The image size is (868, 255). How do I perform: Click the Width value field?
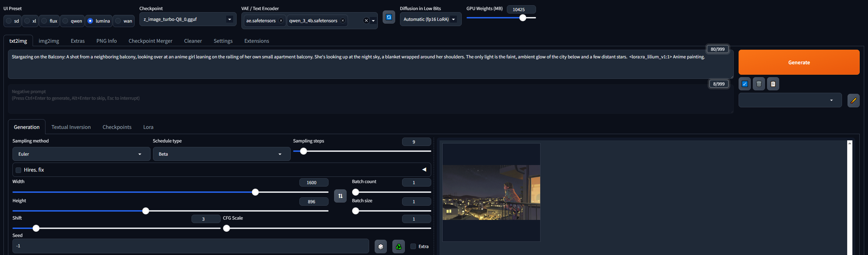click(314, 182)
